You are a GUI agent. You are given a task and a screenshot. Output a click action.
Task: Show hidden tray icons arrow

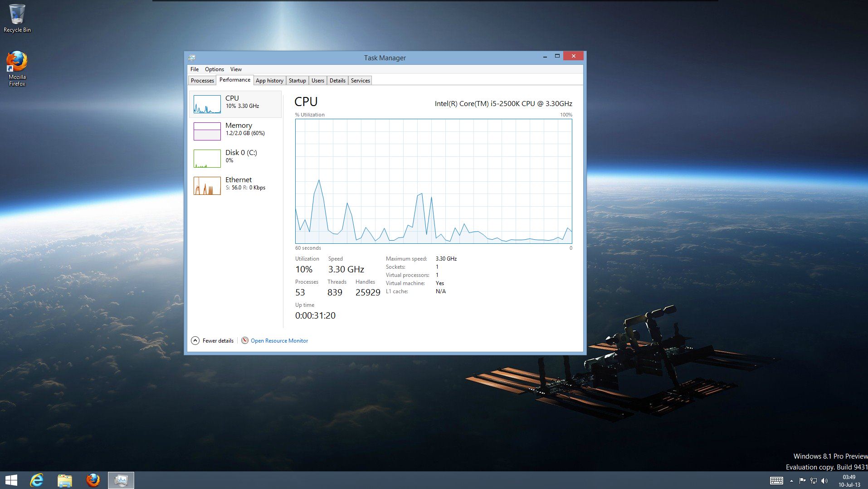(791, 481)
